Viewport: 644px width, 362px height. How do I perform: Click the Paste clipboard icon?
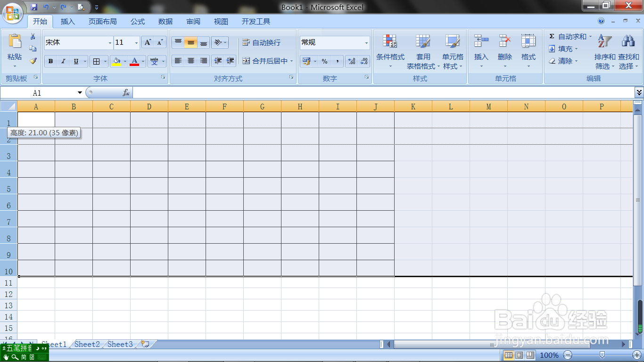(15, 42)
